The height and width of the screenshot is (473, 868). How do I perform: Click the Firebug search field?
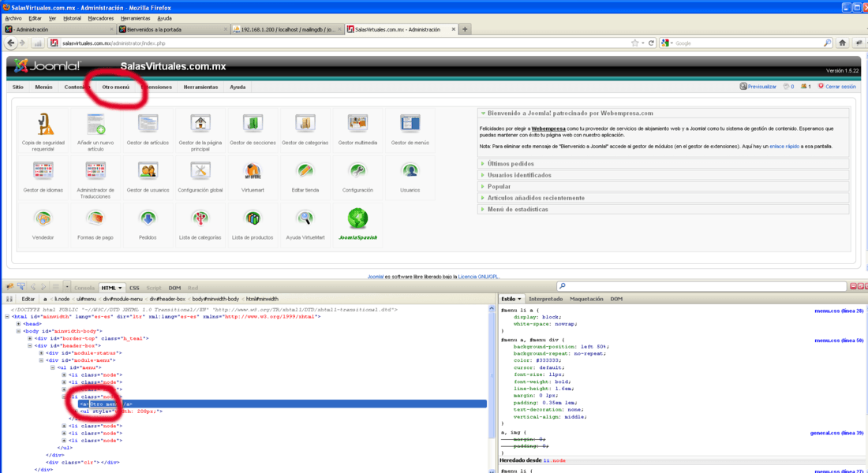click(x=702, y=286)
